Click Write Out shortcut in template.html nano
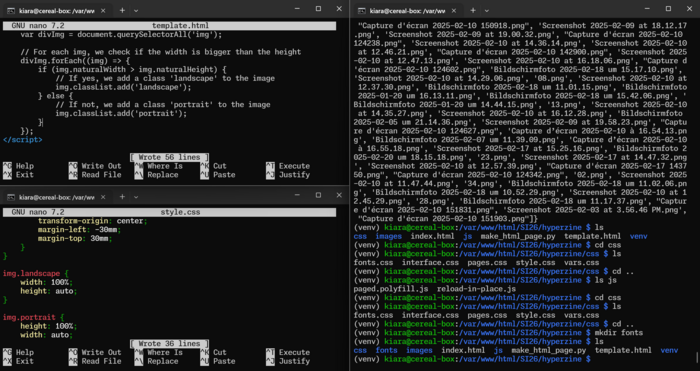The image size is (700, 371). [95, 166]
